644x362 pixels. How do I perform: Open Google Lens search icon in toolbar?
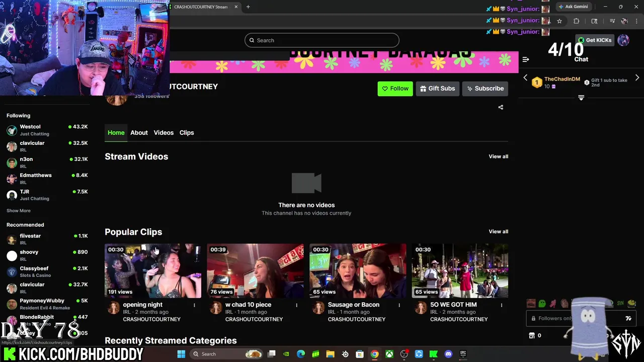pos(594,21)
